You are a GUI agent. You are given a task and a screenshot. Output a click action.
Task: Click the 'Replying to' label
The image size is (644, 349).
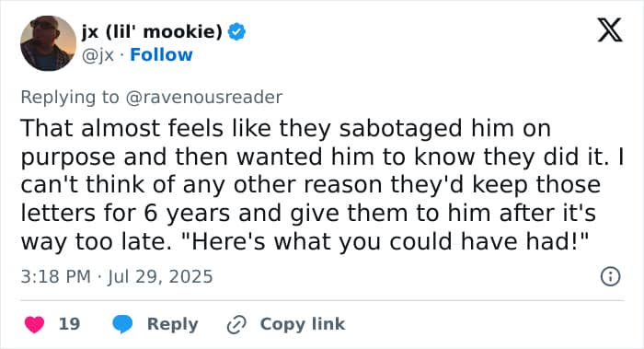point(70,98)
